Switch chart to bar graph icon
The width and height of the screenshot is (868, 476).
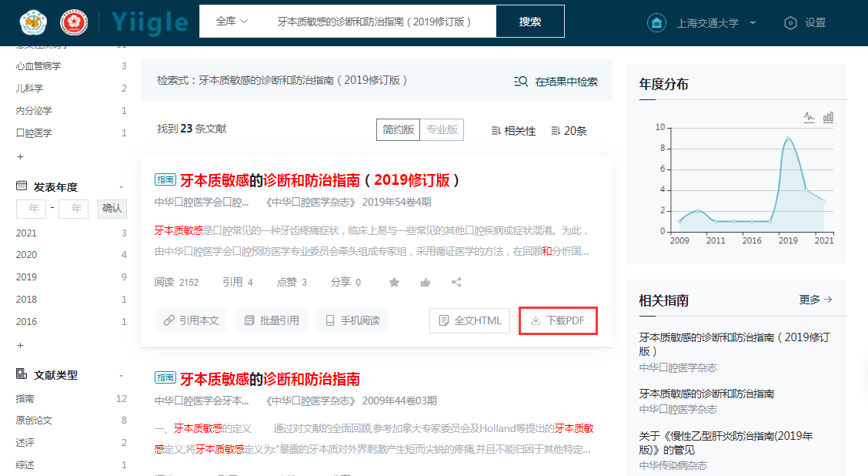click(x=828, y=117)
